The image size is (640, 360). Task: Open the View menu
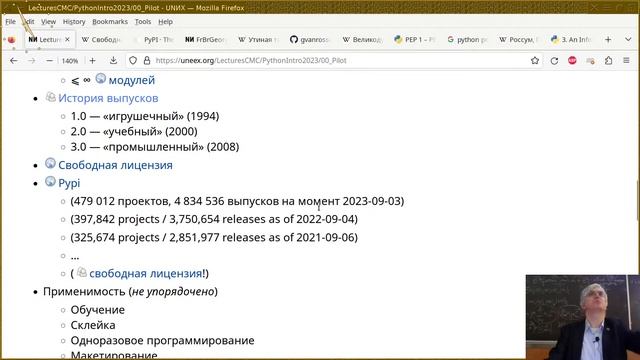coord(48,22)
